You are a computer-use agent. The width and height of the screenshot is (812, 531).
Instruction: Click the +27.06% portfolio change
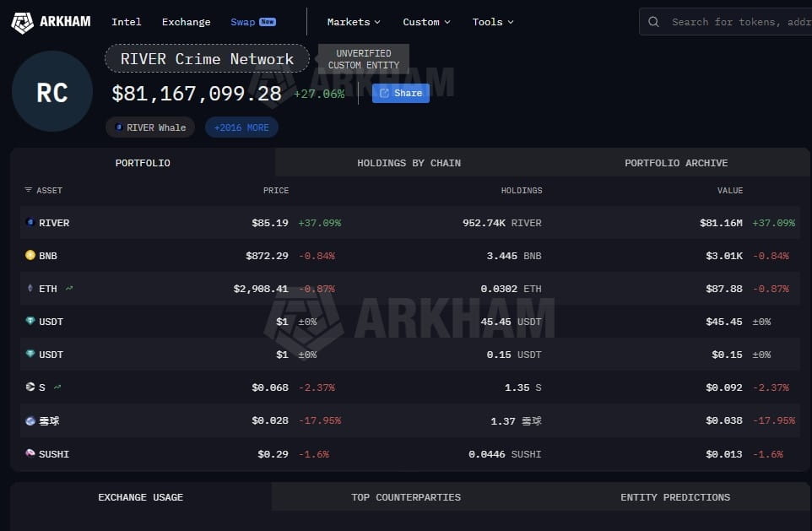click(319, 94)
